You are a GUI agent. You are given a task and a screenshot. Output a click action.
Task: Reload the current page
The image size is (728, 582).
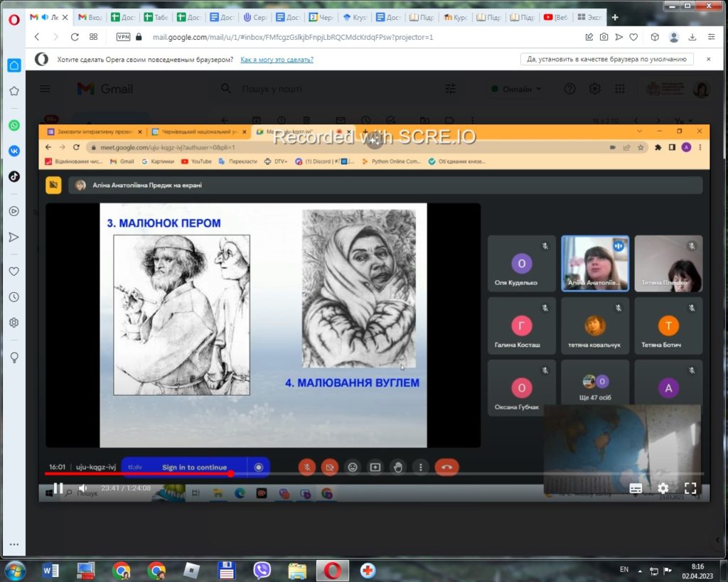pyautogui.click(x=74, y=37)
